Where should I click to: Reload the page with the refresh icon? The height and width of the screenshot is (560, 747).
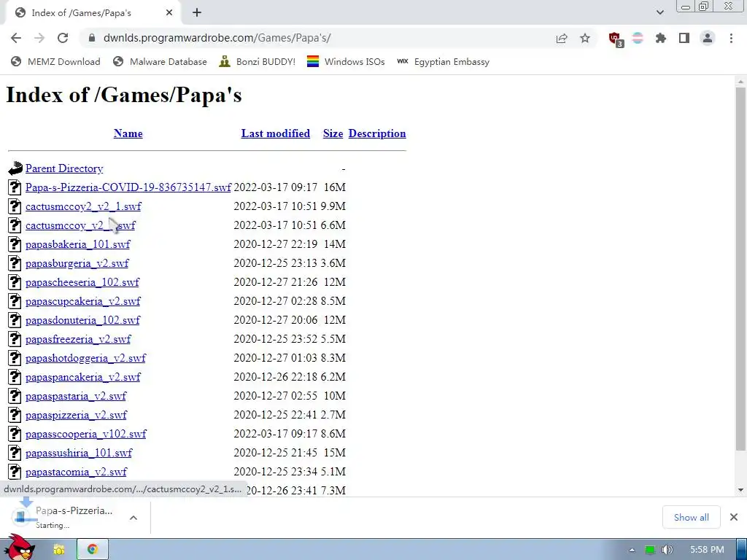point(63,38)
